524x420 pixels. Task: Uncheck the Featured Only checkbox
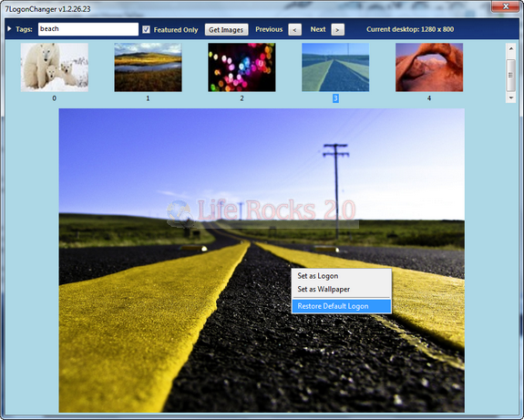146,29
